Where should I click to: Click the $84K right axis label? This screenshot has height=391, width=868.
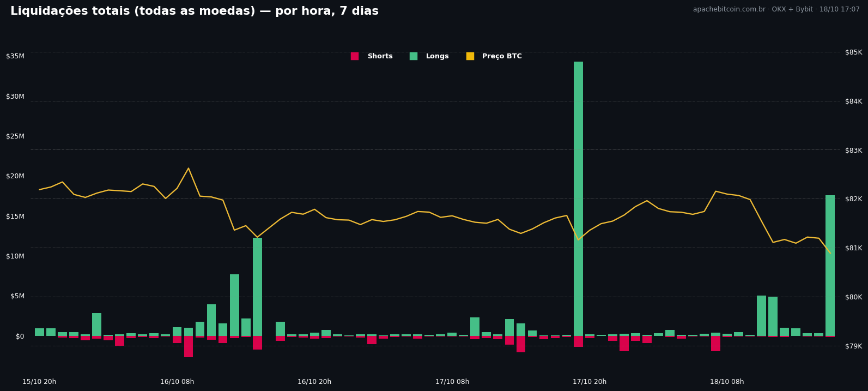[x=854, y=101]
